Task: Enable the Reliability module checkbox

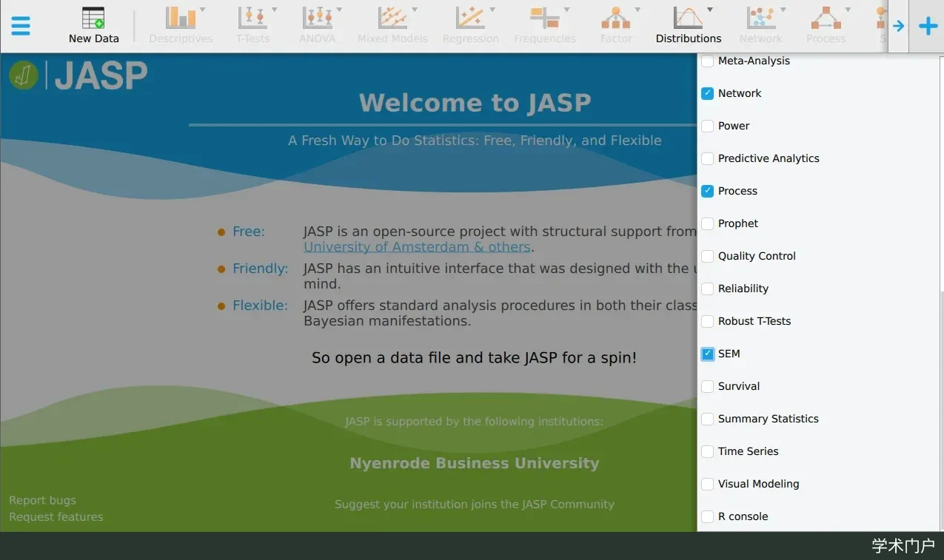Action: 707,289
